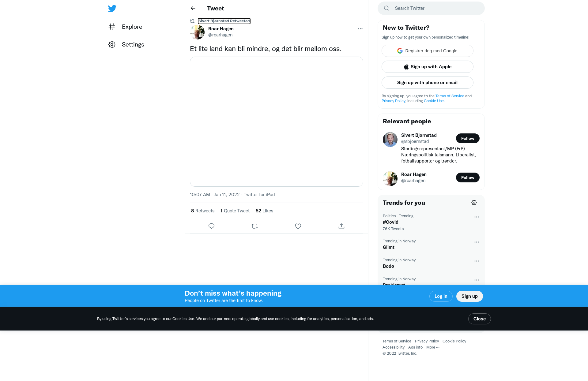Click the retweet icon under tweet
Image resolution: width=588 pixels, height=381 pixels.
(x=255, y=226)
